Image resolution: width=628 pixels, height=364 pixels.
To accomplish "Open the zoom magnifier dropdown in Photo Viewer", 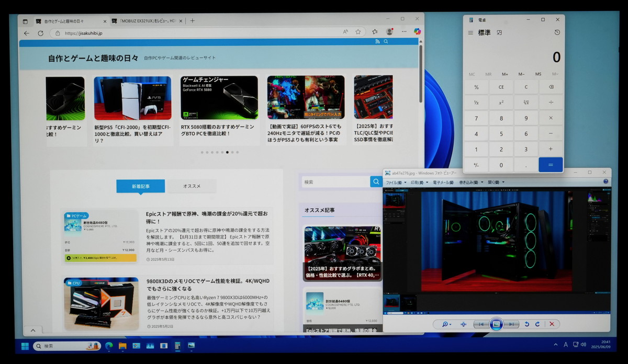I will 446,324.
